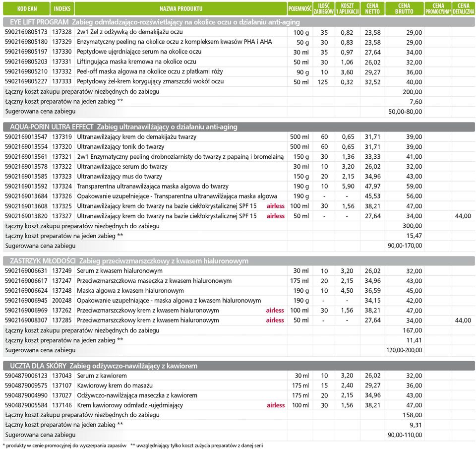Click airless label in row 137146

276,405
